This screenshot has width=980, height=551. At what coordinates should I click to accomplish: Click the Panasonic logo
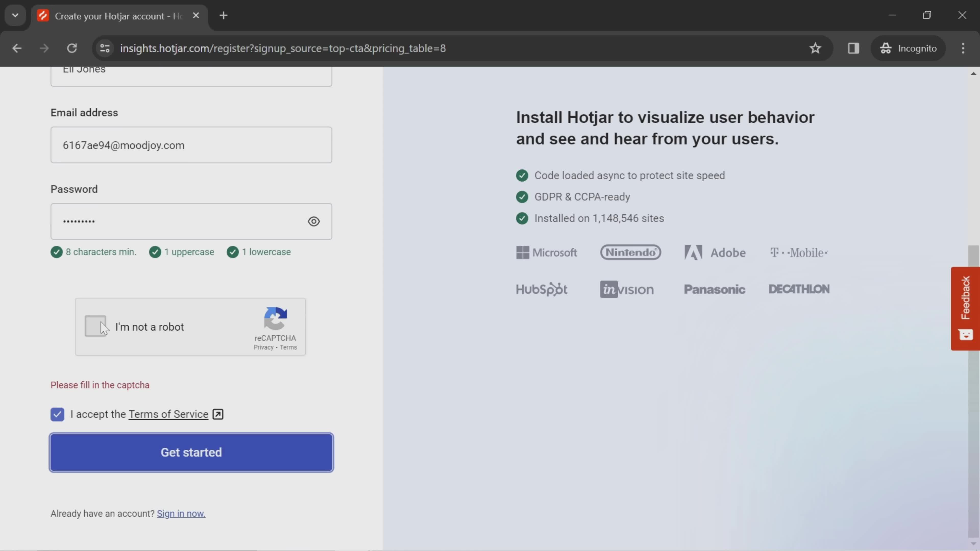(715, 289)
